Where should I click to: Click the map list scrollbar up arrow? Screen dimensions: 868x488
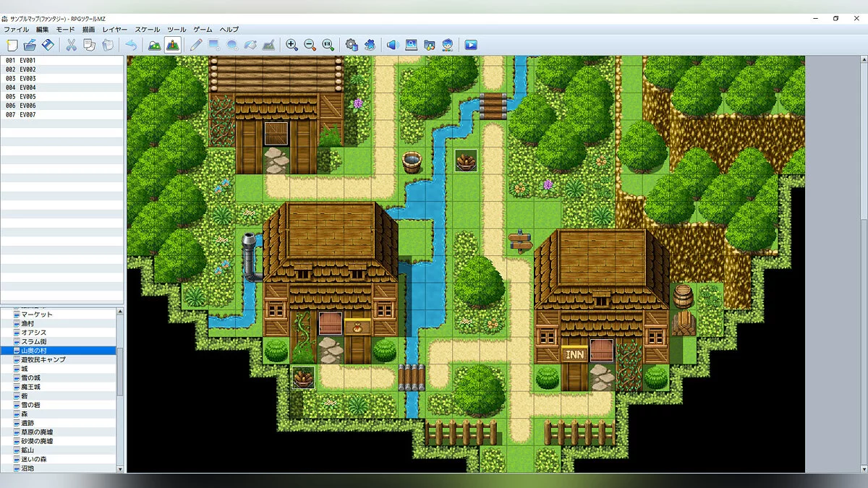120,312
